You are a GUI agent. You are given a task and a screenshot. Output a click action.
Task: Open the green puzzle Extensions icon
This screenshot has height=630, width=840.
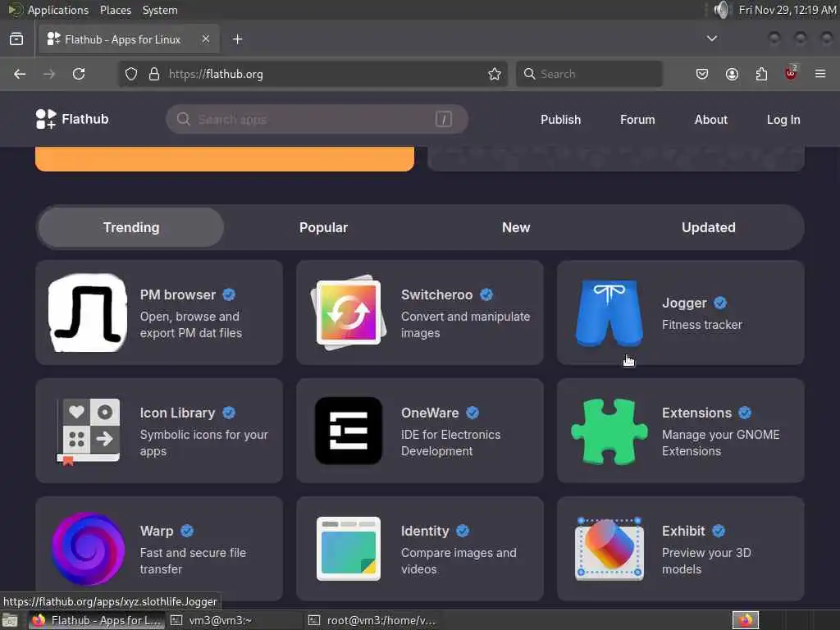pos(609,431)
